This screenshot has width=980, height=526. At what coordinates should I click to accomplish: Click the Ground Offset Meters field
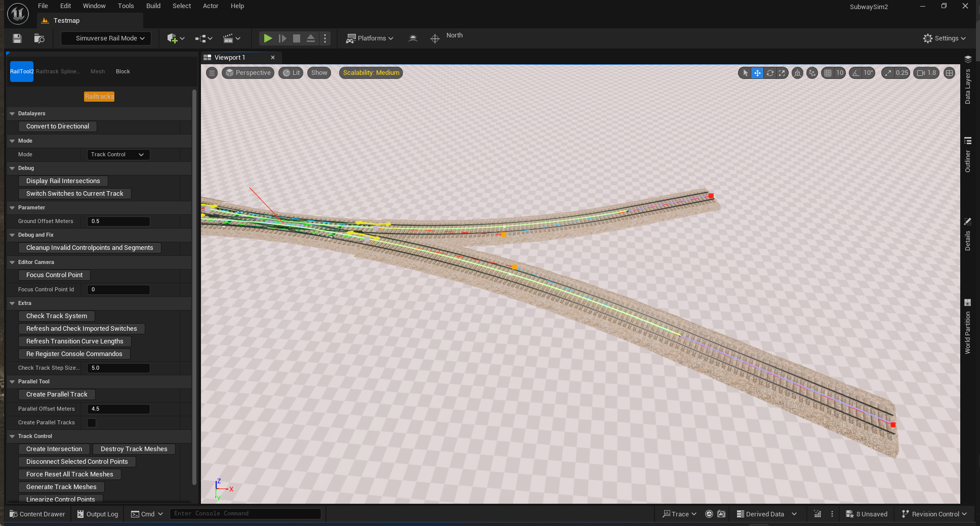click(118, 222)
